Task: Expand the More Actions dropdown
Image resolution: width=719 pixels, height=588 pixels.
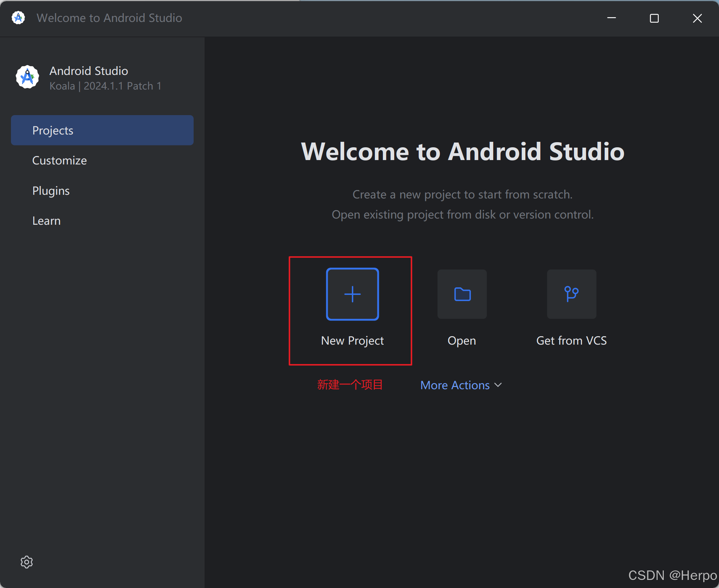Action: [455, 385]
